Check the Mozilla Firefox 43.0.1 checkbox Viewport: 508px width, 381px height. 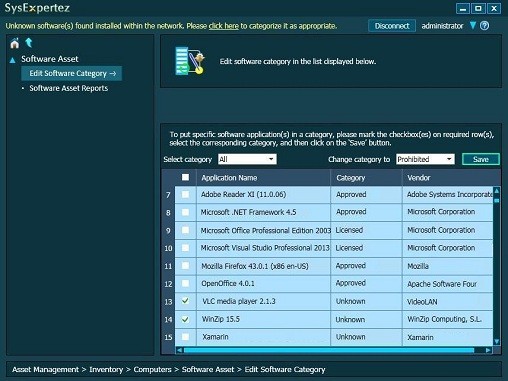click(186, 266)
